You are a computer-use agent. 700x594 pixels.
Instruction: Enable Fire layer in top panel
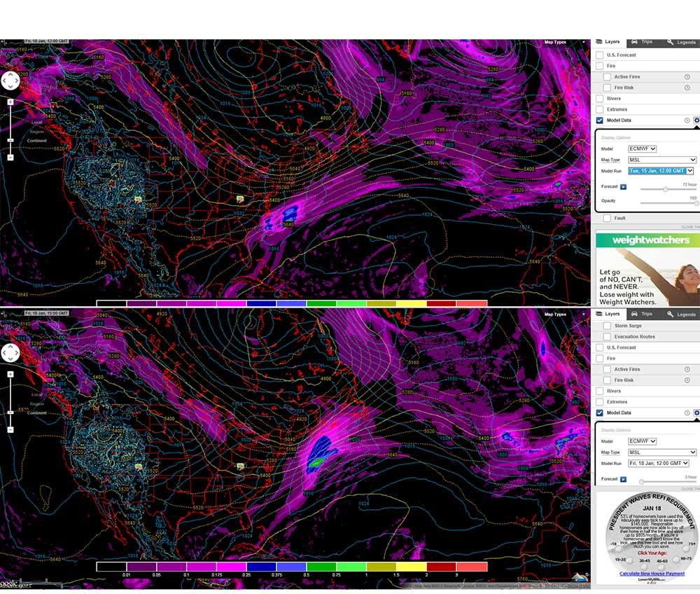600,66
